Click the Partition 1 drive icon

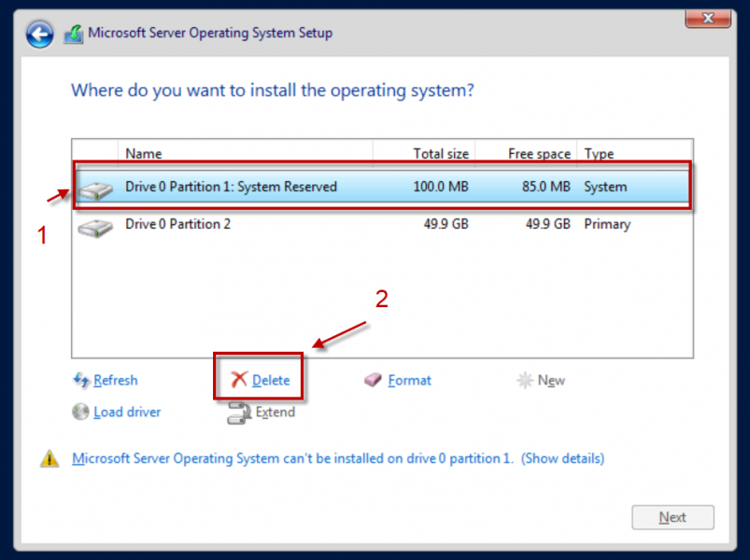95,190
